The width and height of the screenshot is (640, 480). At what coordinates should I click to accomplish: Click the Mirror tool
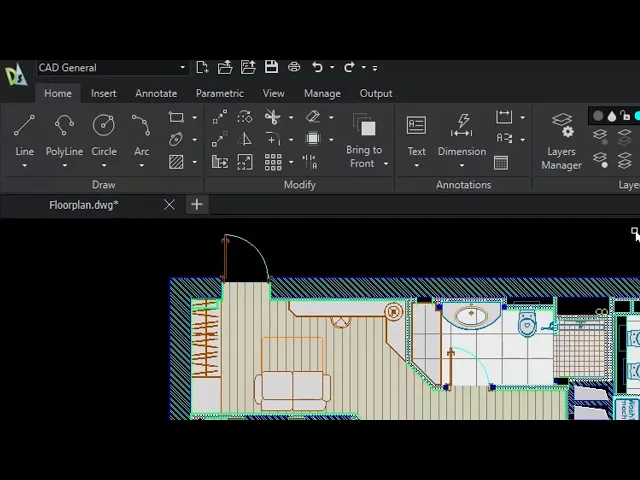click(244, 139)
